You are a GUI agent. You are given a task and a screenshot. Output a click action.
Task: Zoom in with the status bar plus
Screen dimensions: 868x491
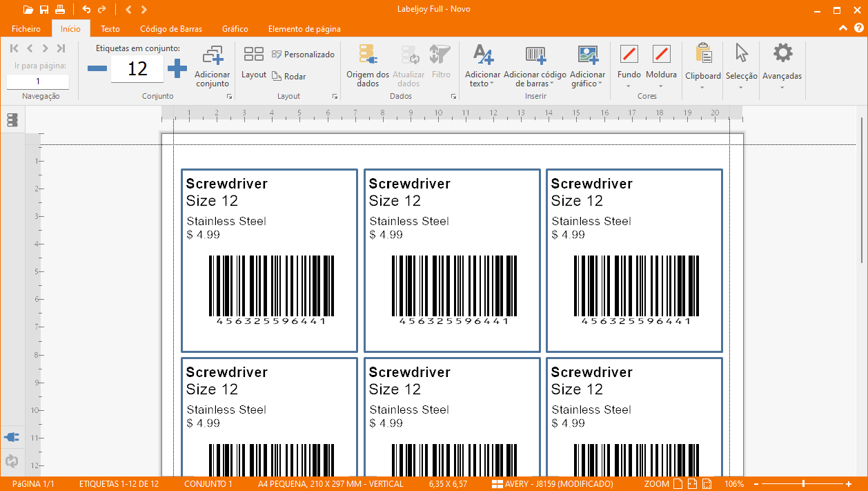[849, 484]
